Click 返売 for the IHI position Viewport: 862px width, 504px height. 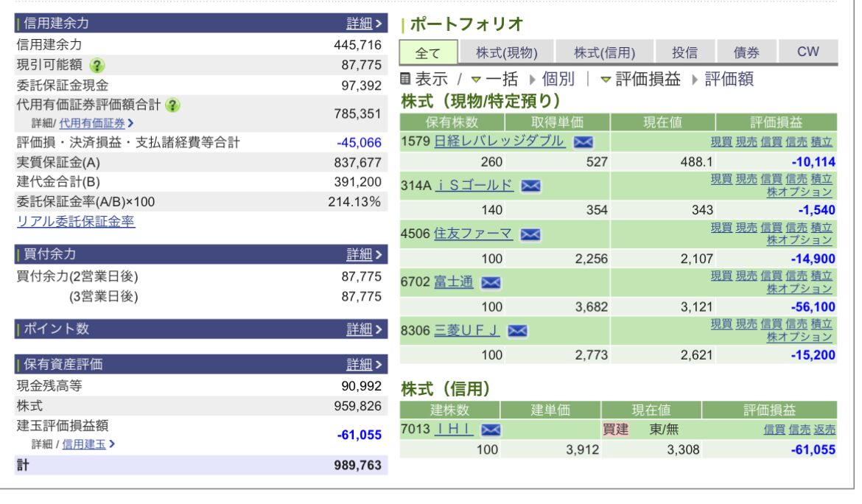pyautogui.click(x=824, y=430)
